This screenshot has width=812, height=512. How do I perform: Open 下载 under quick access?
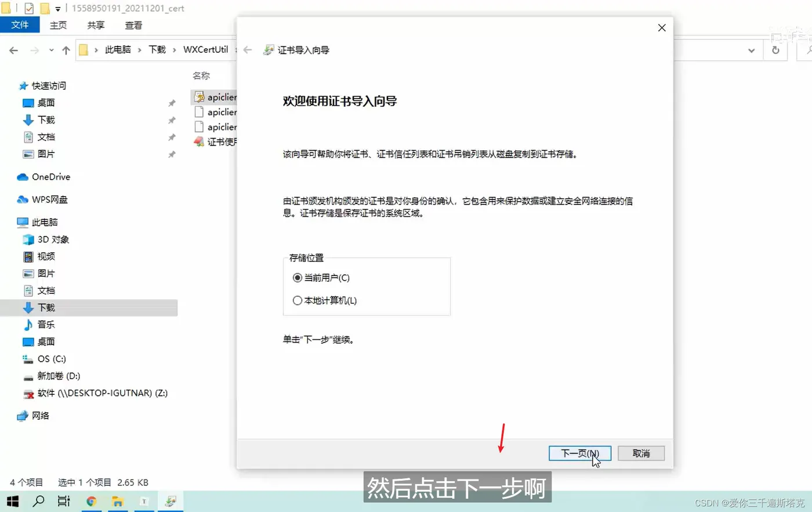coord(46,120)
